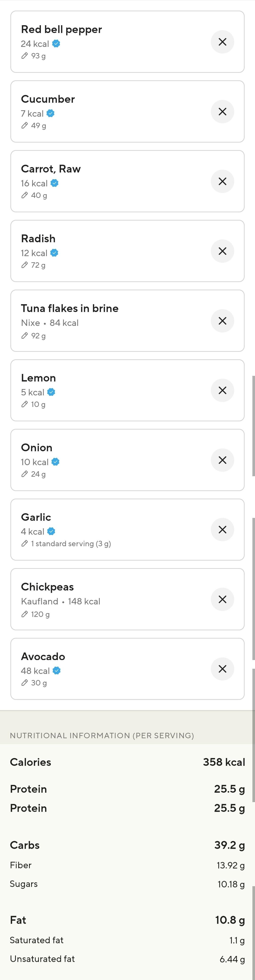Delete the Lemon ingredient entry

[222, 390]
